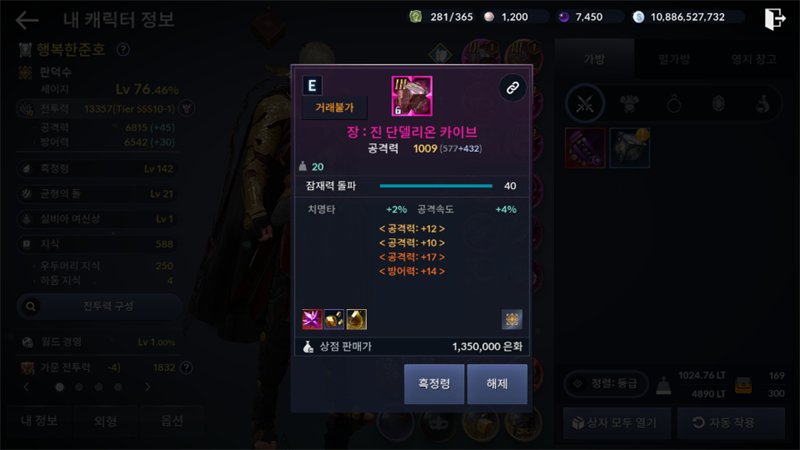Click the purple star gem socket icon
Screen dimensions: 800x450
coord(312,319)
